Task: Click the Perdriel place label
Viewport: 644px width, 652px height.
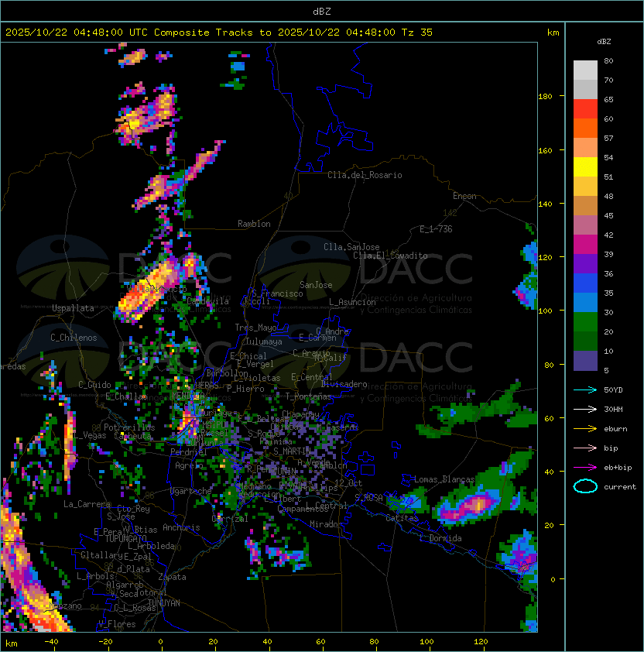Action: pos(188,452)
